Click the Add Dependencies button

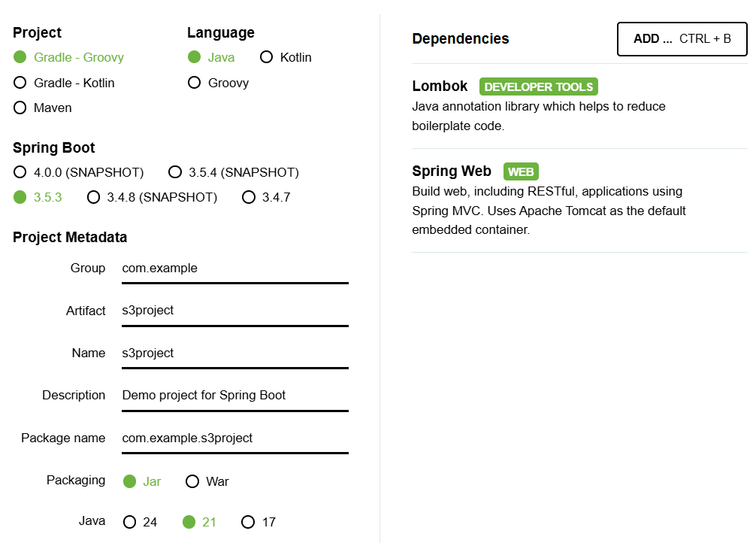tap(682, 39)
